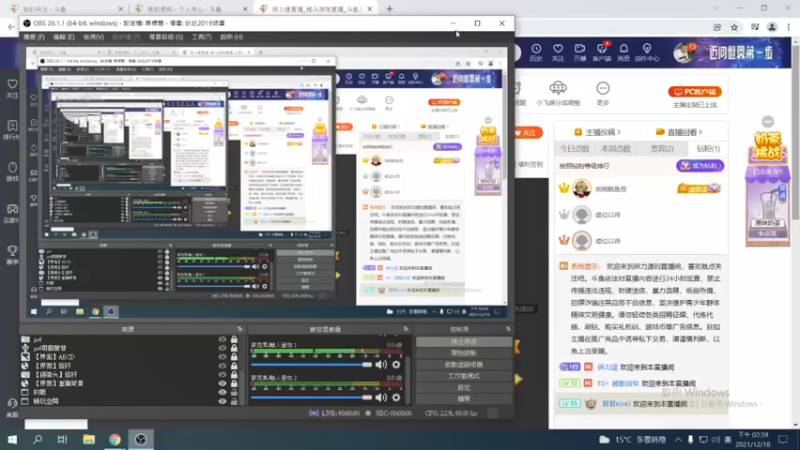
Task: Open the 关注 heart icon in Douyu header
Action: tap(558, 52)
